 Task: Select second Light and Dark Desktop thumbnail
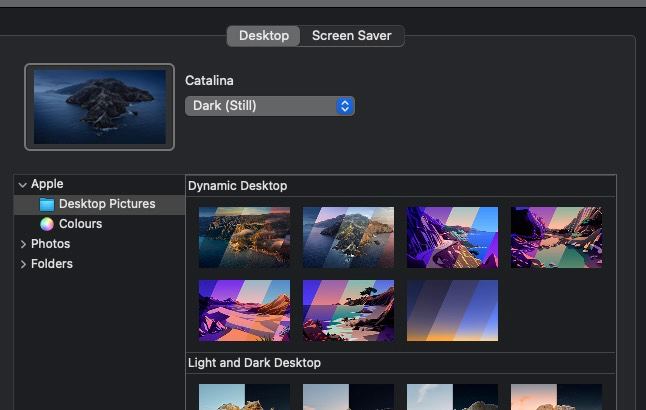click(348, 397)
